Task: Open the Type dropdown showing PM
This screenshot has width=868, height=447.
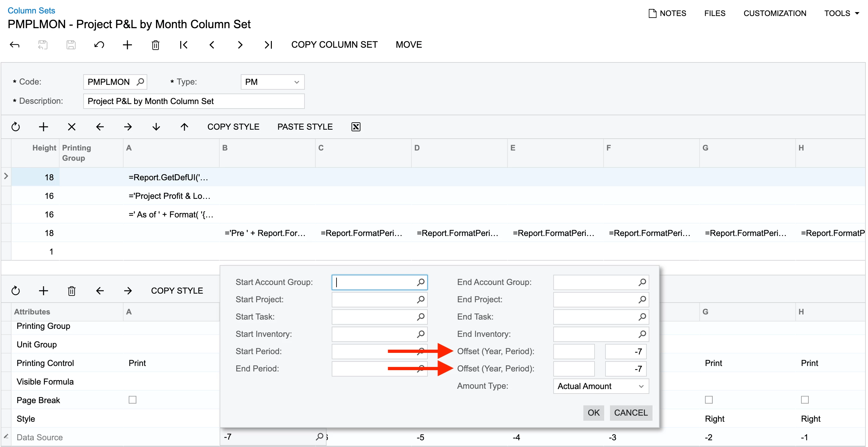Action: pyautogui.click(x=272, y=82)
